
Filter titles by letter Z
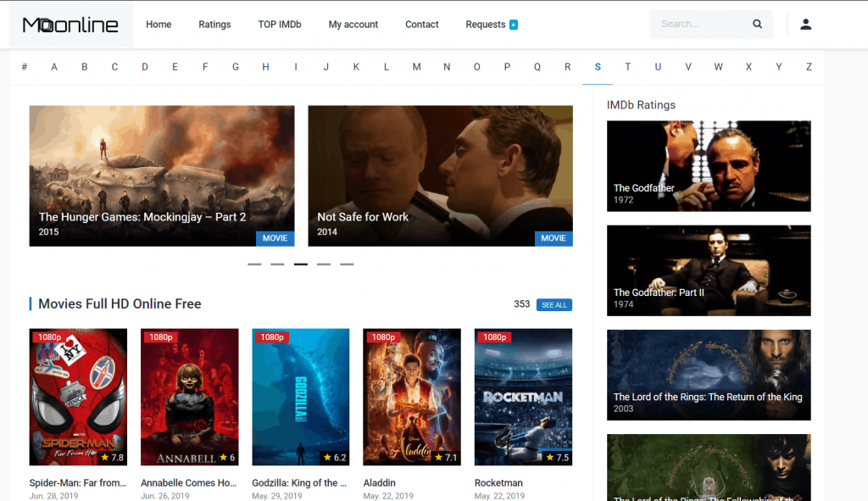(809, 67)
